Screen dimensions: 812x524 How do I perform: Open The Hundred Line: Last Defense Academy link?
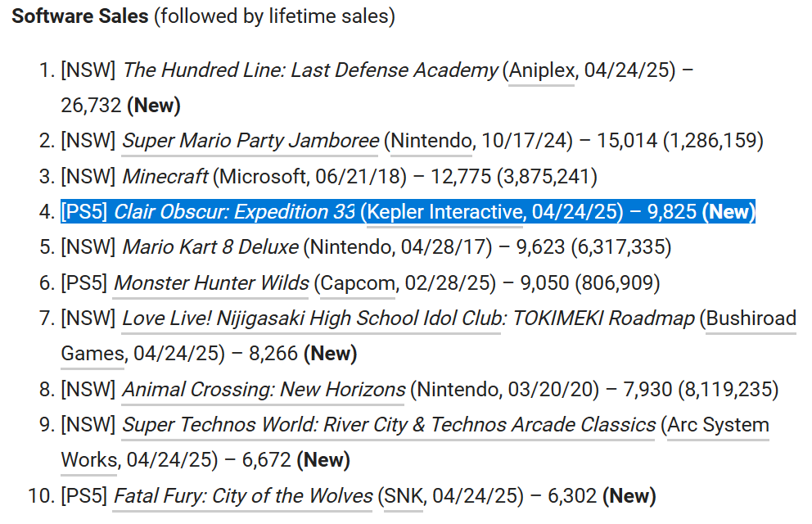(310, 70)
